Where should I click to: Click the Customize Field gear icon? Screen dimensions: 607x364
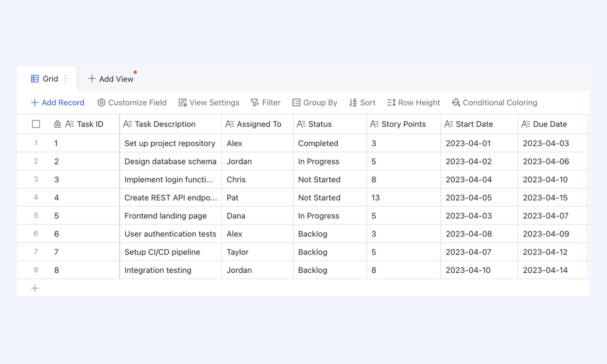point(101,103)
